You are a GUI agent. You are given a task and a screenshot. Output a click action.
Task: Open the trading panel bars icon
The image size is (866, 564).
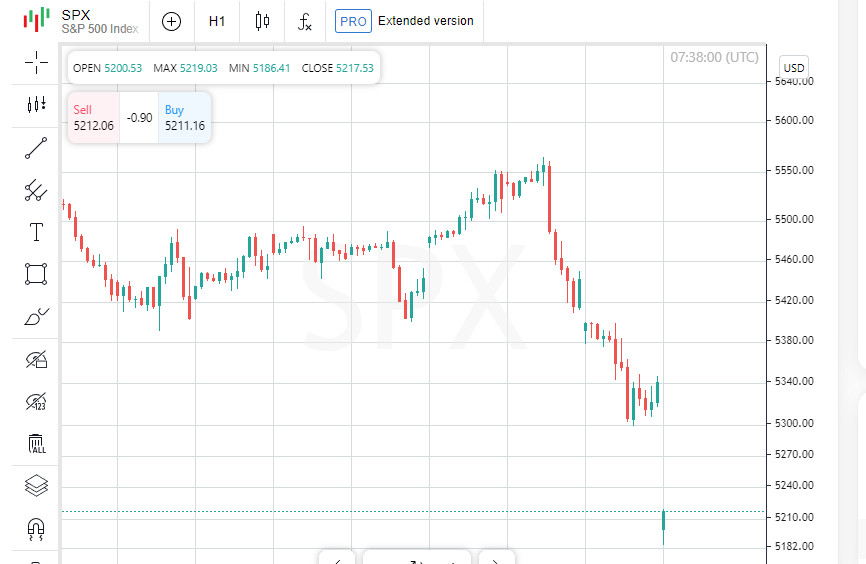click(36, 105)
